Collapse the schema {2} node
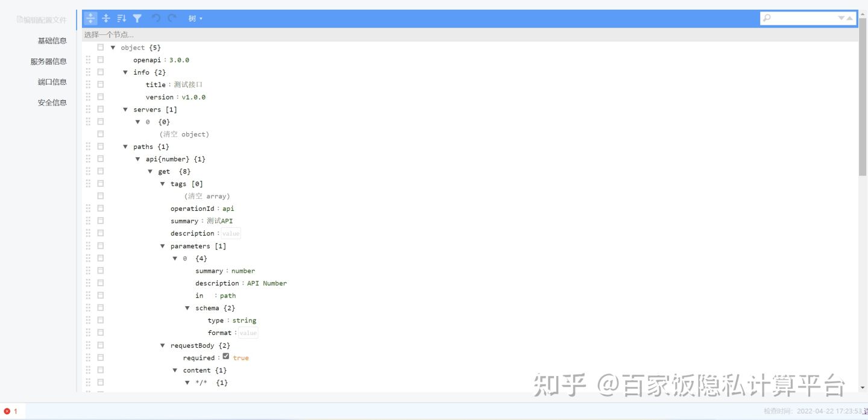868x420 pixels. 187,308
